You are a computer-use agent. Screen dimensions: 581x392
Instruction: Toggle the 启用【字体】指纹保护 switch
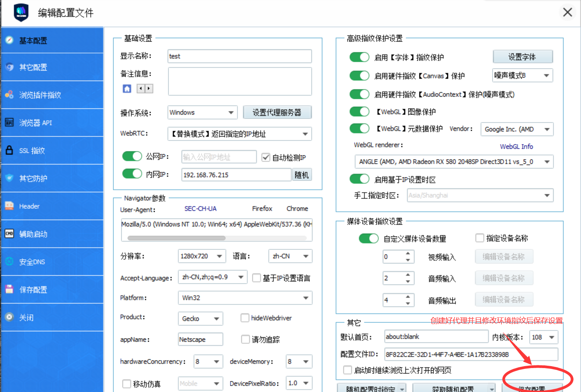coord(359,57)
